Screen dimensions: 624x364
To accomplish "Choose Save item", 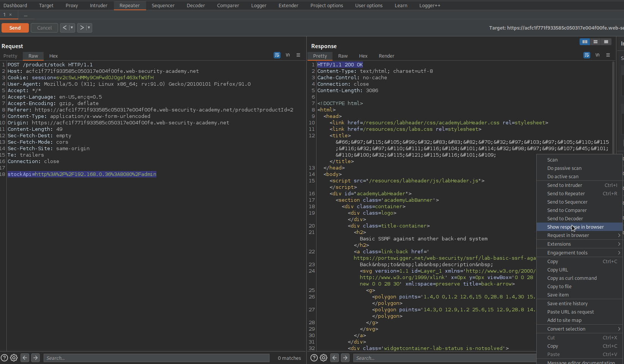I will (x=579, y=295).
